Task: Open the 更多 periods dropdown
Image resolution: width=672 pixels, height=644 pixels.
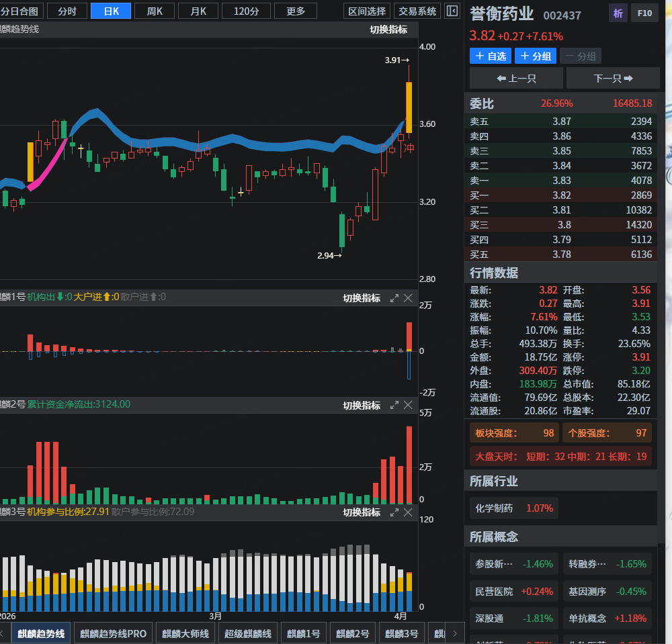Action: click(x=296, y=11)
